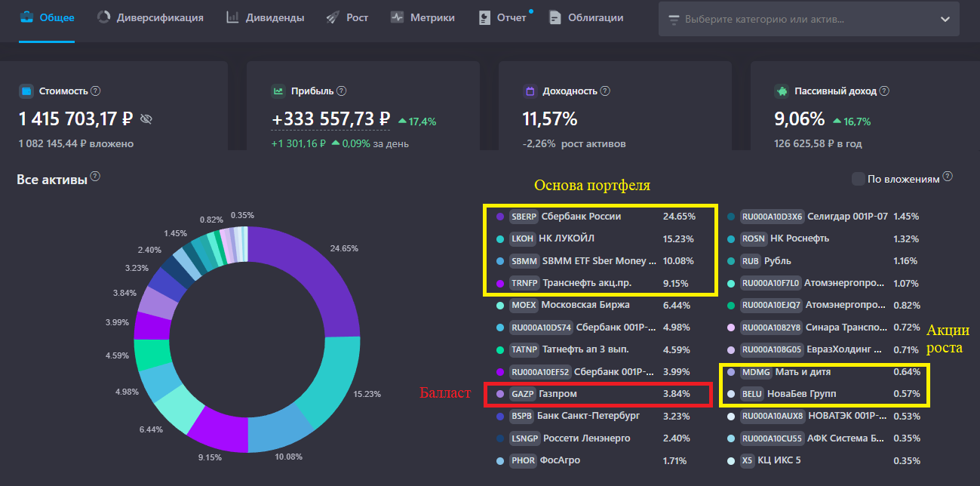Go to the Облигации tab

click(x=586, y=18)
